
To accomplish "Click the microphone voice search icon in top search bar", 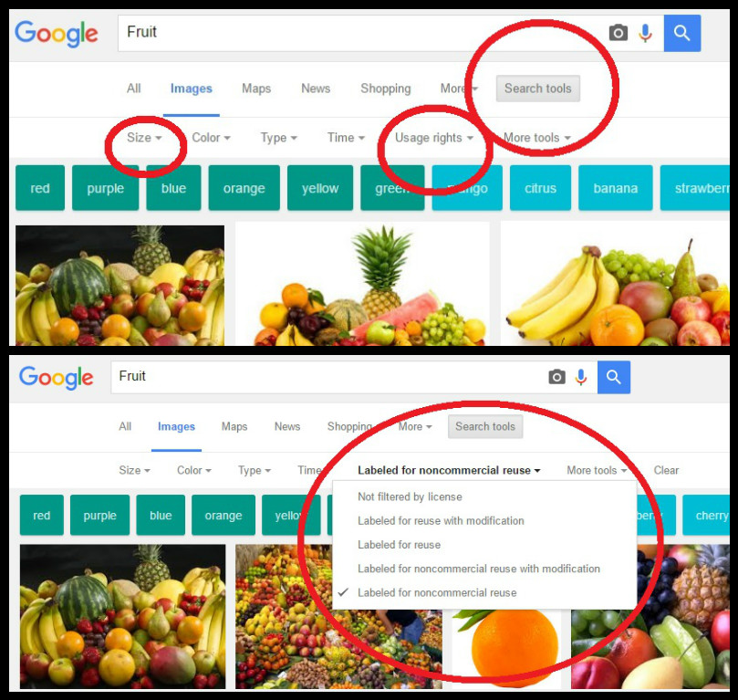I will point(645,33).
